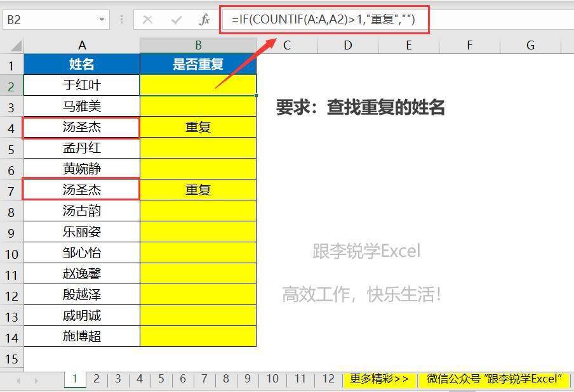Click cell with name 乐丽姿
This screenshot has height=392, width=574.
[82, 232]
